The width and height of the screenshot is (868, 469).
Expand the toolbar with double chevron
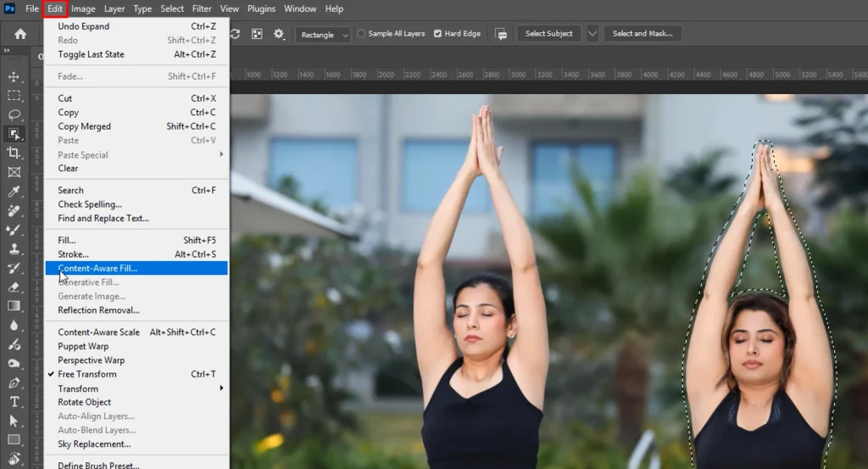coord(7,50)
